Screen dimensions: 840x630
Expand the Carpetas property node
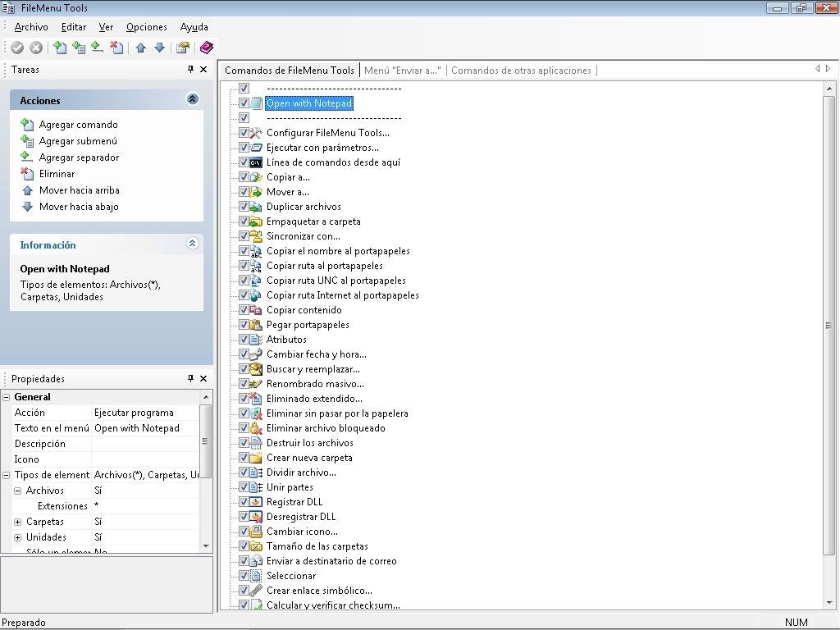coord(18,521)
